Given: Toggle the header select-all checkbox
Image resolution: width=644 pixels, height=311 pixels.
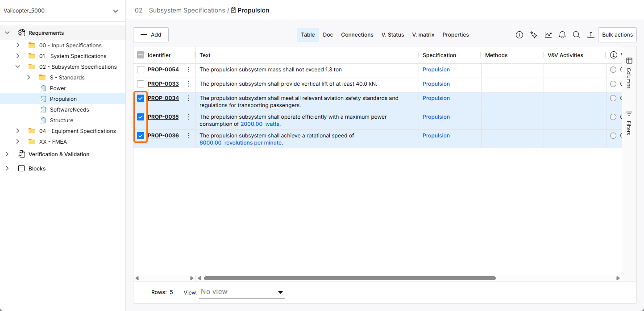Looking at the screenshot, I should (x=141, y=55).
